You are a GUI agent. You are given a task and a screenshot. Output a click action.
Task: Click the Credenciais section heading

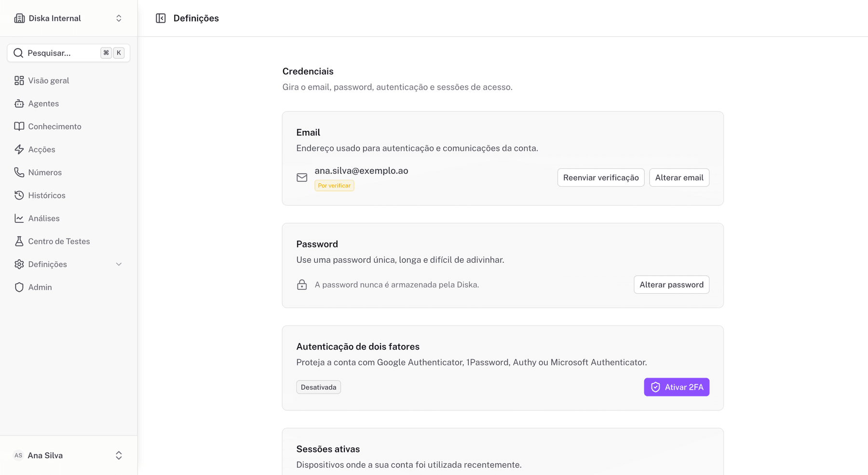click(308, 71)
